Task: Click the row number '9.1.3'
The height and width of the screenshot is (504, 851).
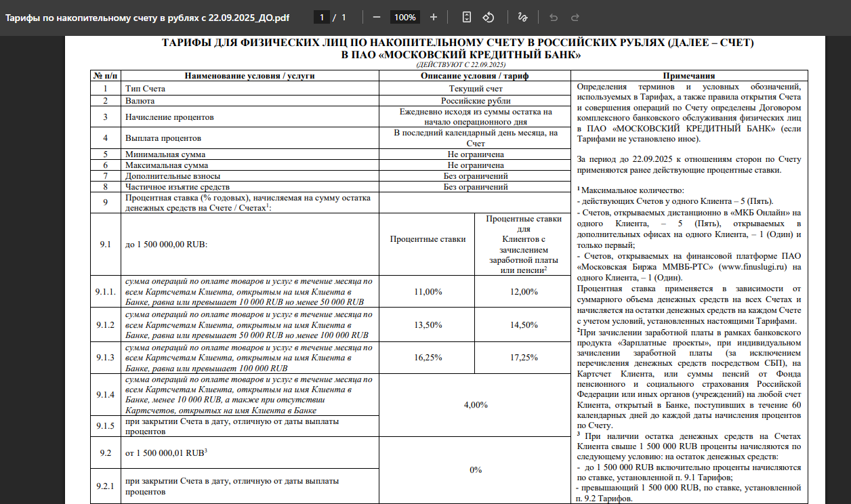Action: [x=105, y=358]
